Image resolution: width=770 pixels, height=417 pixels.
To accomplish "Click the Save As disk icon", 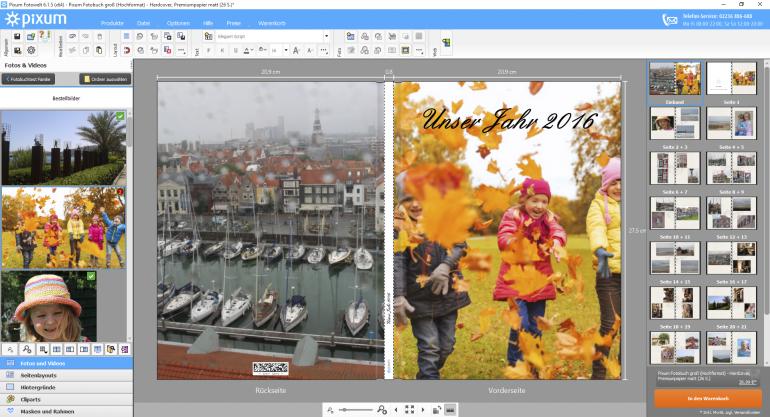I will [17, 50].
